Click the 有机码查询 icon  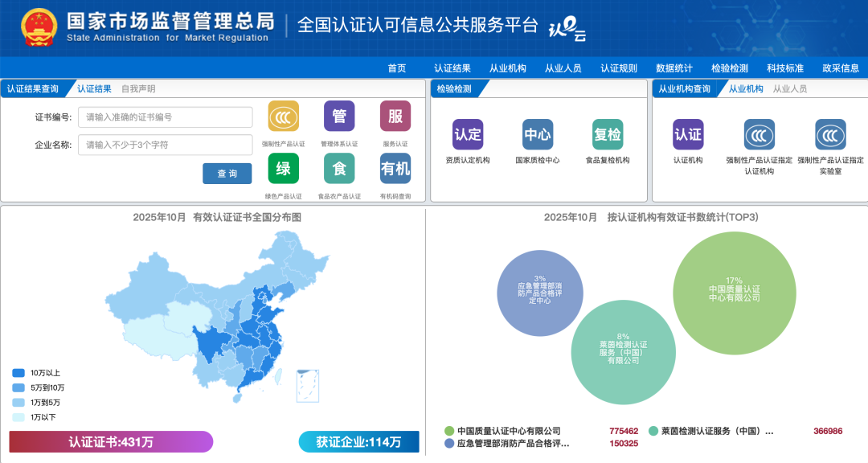[x=394, y=169]
